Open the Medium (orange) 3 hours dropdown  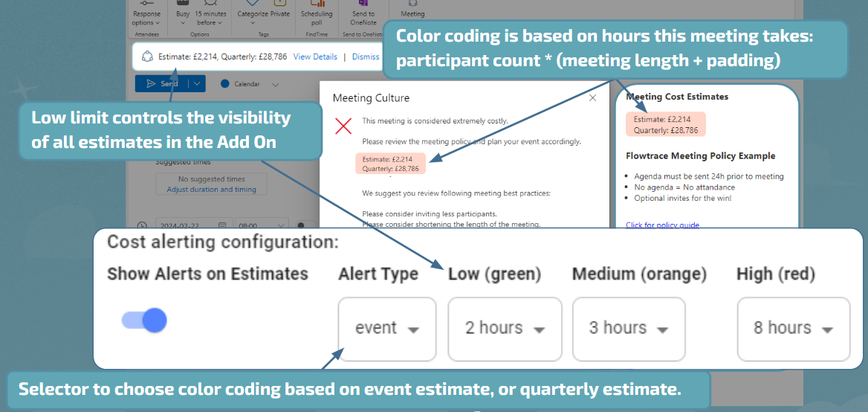(629, 329)
